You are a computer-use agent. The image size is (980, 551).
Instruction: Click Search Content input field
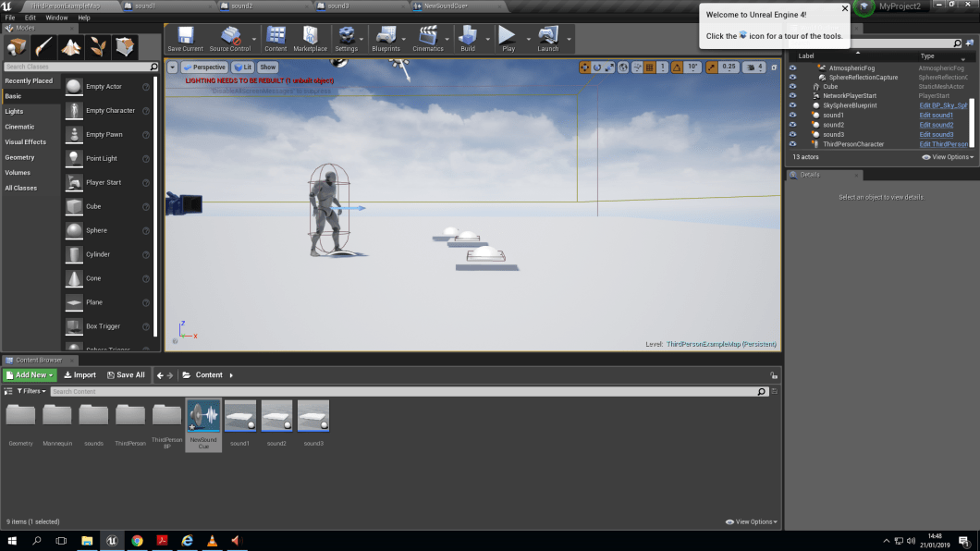click(409, 392)
